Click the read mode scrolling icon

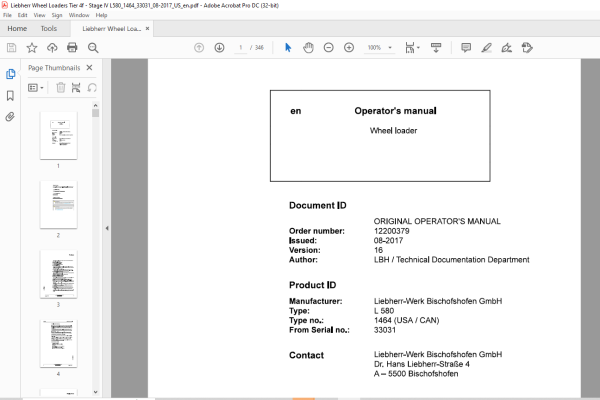tap(436, 48)
